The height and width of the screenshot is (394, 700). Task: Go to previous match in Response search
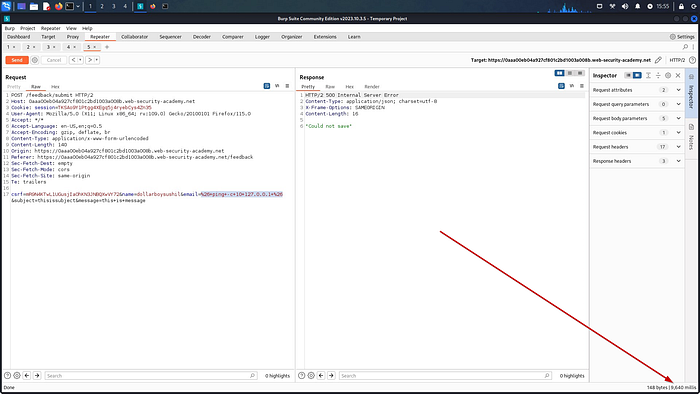321,375
